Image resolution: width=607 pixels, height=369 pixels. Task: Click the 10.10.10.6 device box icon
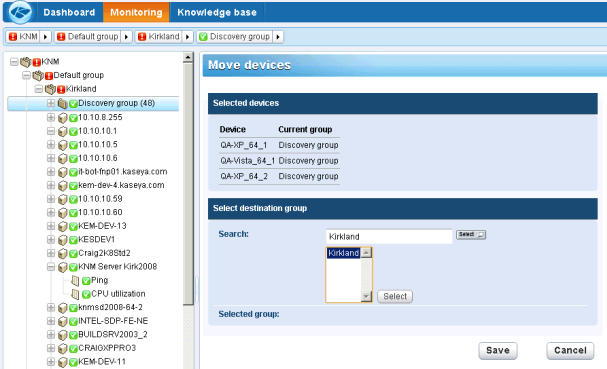(x=62, y=158)
